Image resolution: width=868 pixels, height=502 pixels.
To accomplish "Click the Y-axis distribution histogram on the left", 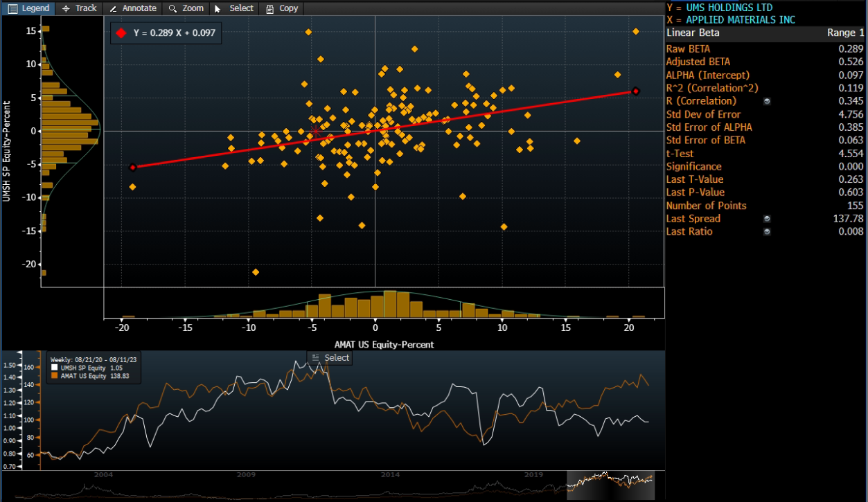I will pyautogui.click(x=70, y=151).
